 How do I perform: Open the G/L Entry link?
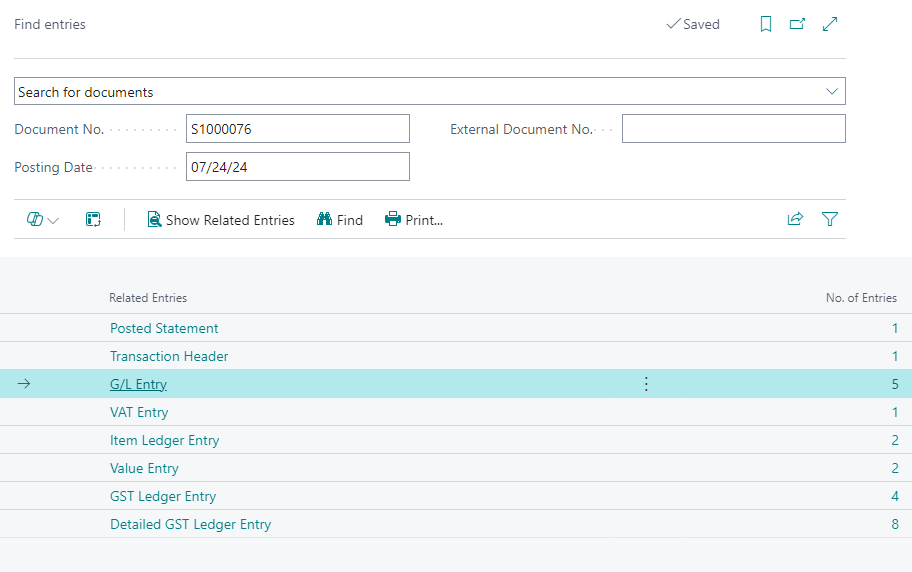tap(138, 384)
